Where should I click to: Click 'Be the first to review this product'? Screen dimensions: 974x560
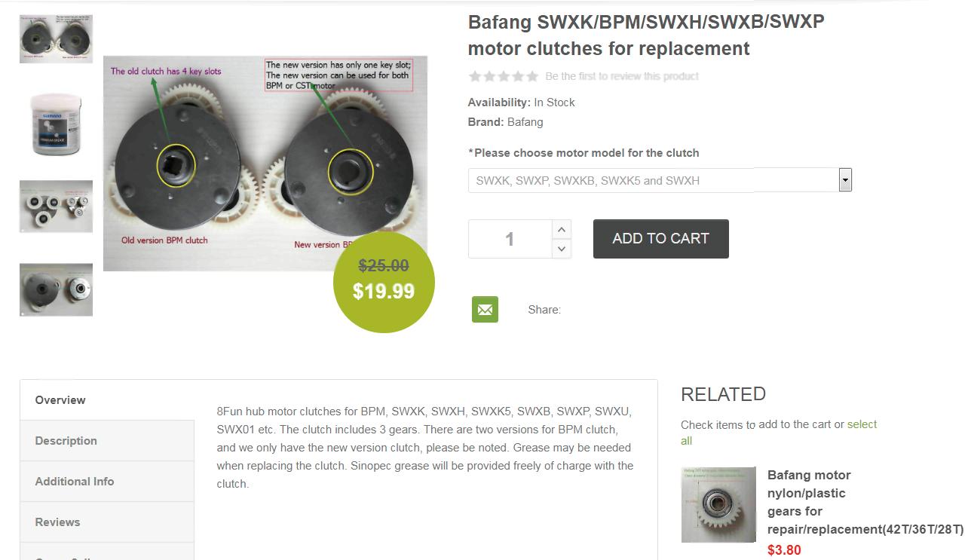pos(622,76)
